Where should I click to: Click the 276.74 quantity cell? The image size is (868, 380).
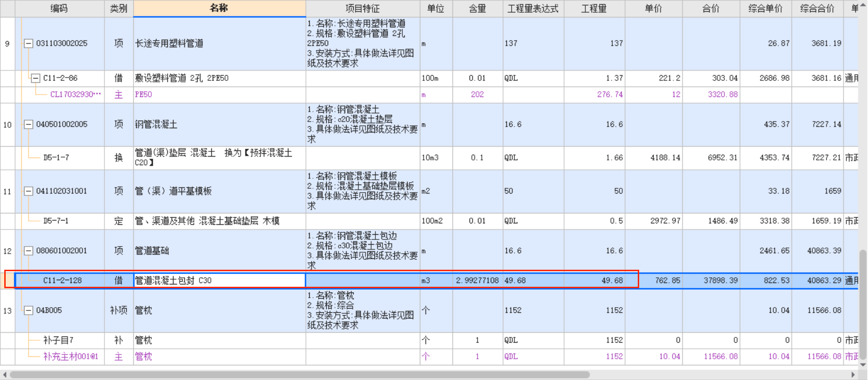click(594, 95)
